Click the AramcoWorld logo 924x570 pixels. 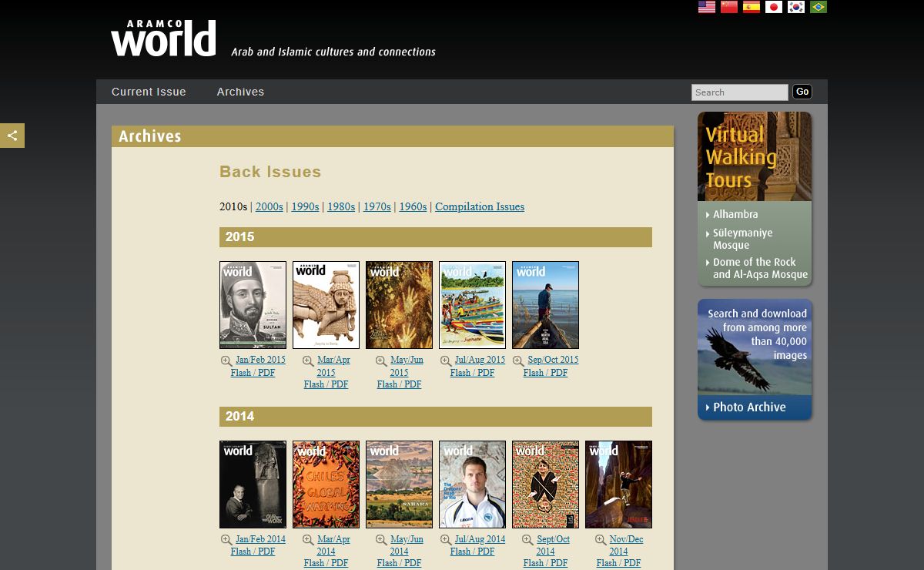coord(163,39)
